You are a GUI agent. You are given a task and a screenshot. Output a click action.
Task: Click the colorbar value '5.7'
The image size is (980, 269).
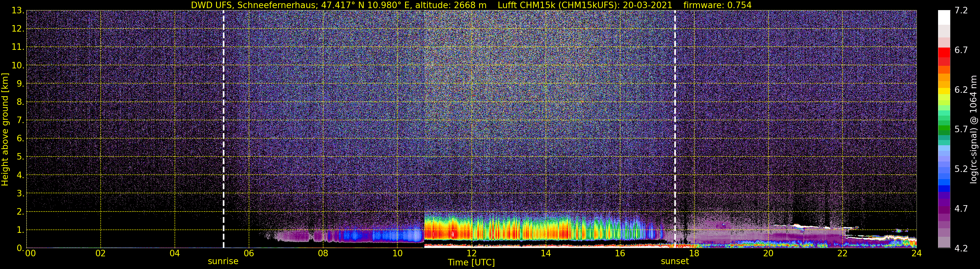coord(961,130)
